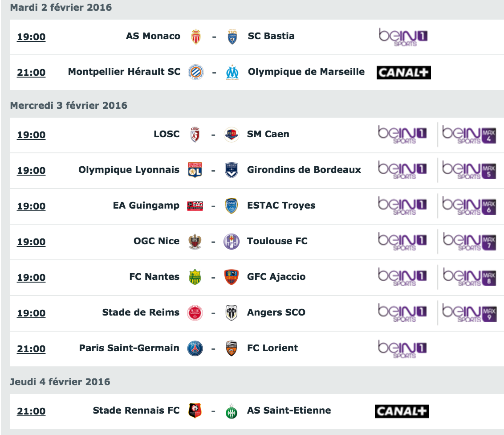This screenshot has height=435, width=504.
Task: Select the Montpellier Hérault SC team name
Action: coord(124,71)
